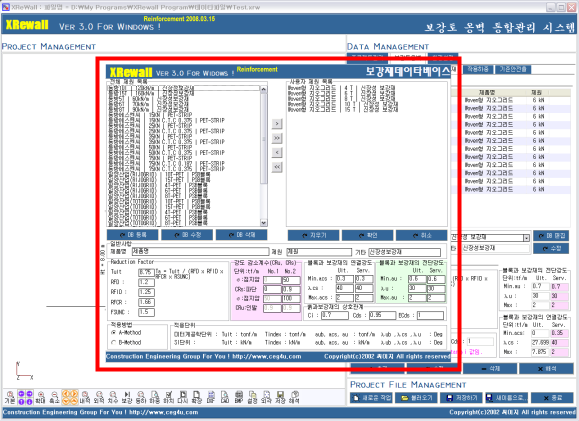This screenshot has height=421, width=579.
Task: Click the BMP export toolbar icon
Action: click(x=239, y=397)
